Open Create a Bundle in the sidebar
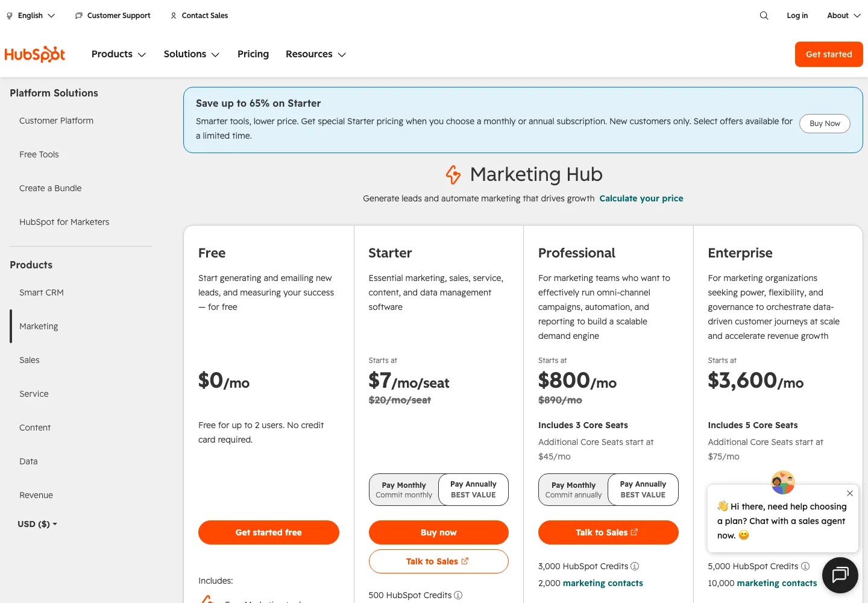This screenshot has height=603, width=868. pyautogui.click(x=51, y=188)
